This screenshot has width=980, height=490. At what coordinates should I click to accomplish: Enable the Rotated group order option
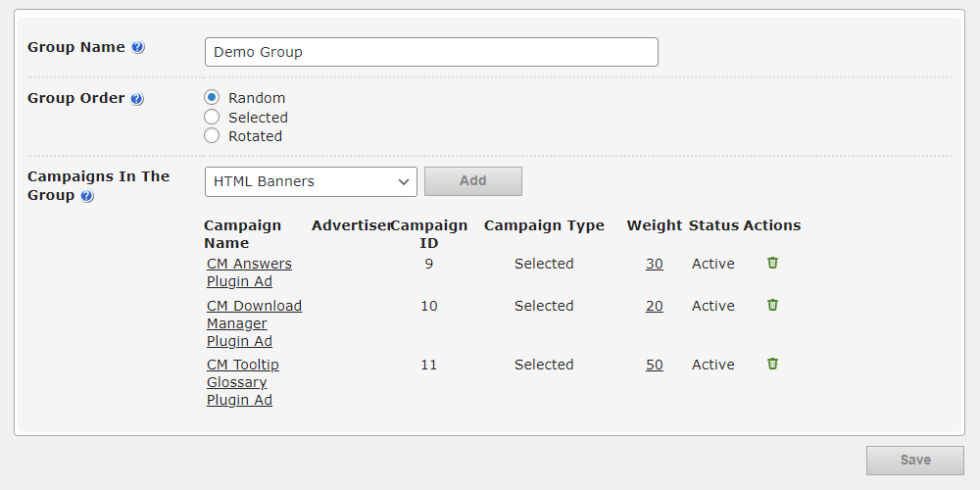[212, 135]
